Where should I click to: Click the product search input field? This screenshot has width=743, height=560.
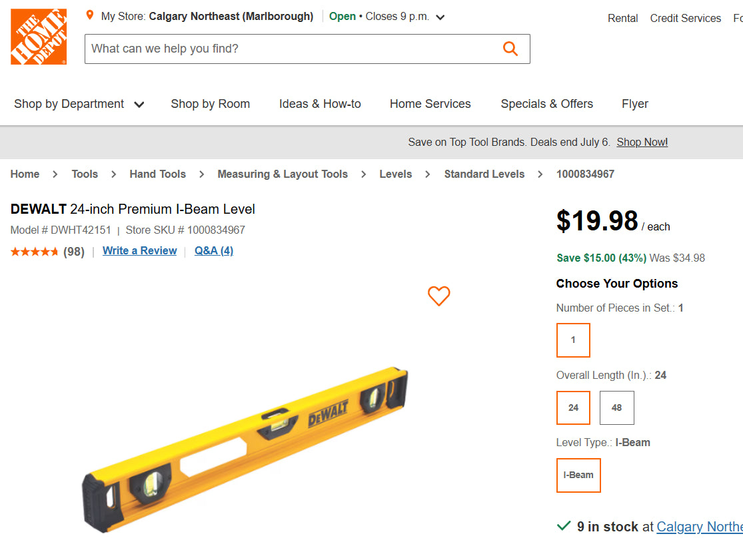pyautogui.click(x=293, y=49)
